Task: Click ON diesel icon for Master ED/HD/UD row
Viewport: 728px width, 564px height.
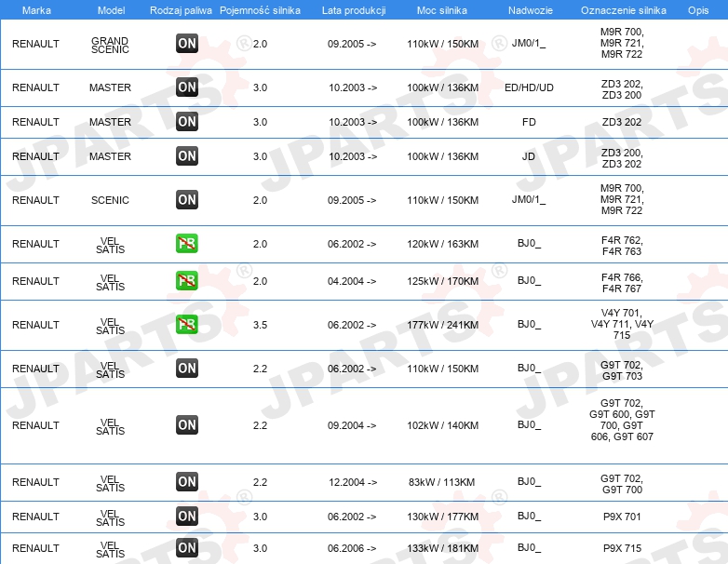Action: pyautogui.click(x=187, y=87)
